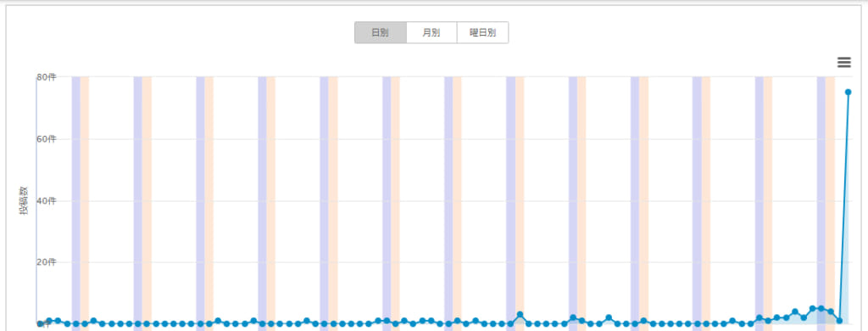Select the data point inside the rightmost purple band
This screenshot has height=331, width=868.
pyautogui.click(x=821, y=308)
